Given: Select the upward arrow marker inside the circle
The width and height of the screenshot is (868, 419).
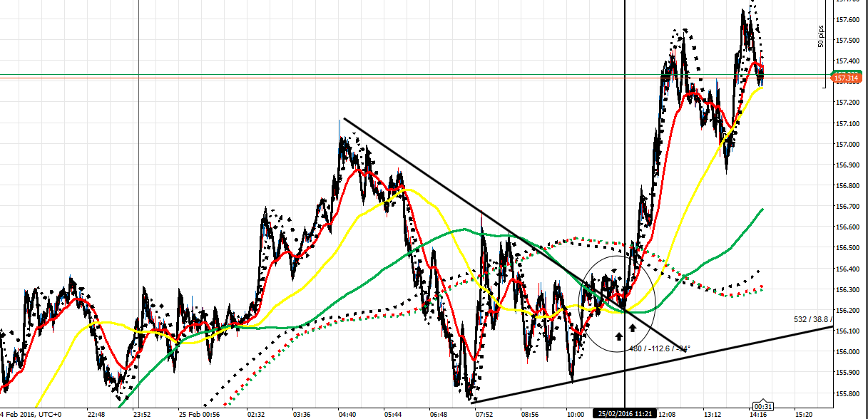Looking at the screenshot, I should [x=618, y=335].
